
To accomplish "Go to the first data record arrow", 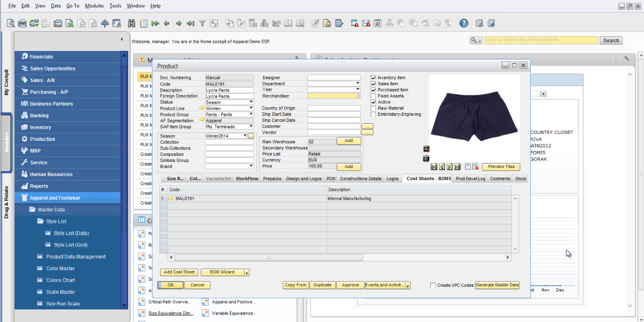I will click(154, 23).
